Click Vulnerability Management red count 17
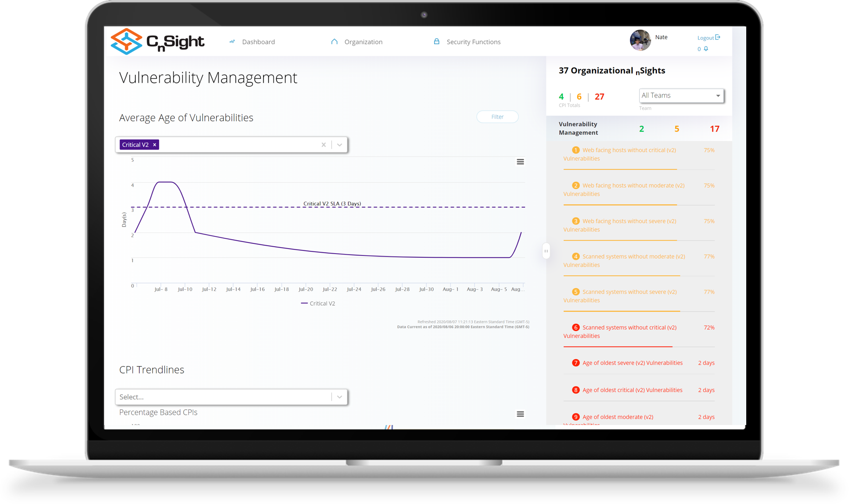The width and height of the screenshot is (849, 504). click(714, 129)
